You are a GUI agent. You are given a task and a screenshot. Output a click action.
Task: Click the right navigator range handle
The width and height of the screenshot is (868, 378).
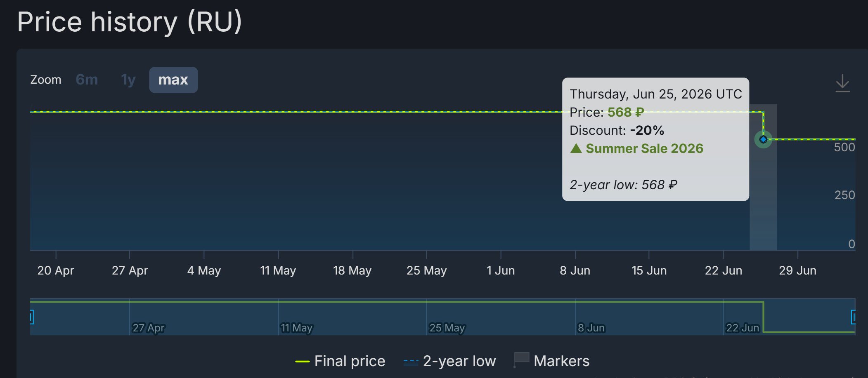[x=854, y=317]
